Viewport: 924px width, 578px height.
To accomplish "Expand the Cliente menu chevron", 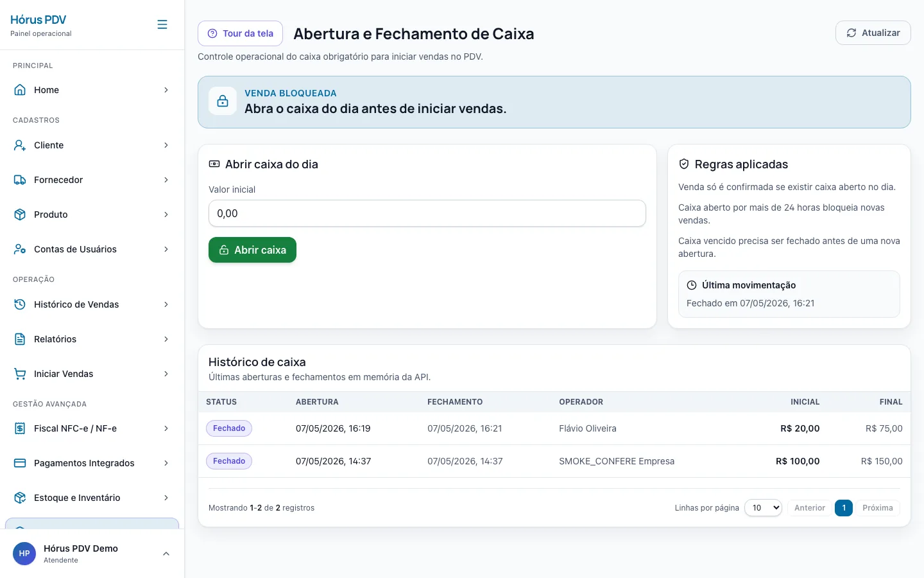I will click(166, 145).
